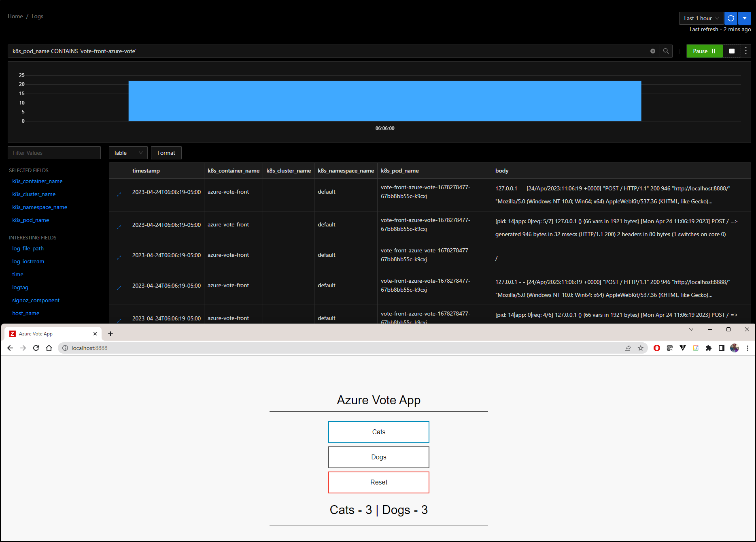
Task: Expand the log row with body '/'
Action: (119, 258)
